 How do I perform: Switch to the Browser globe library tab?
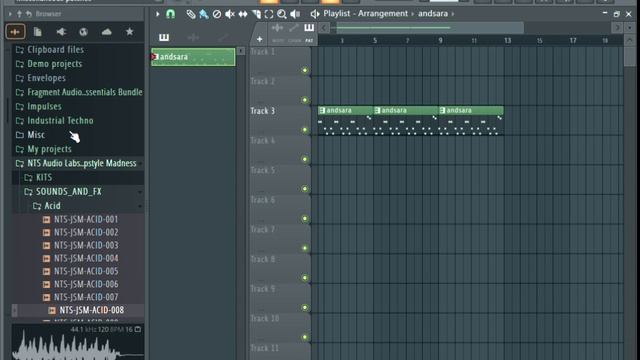coord(83,32)
